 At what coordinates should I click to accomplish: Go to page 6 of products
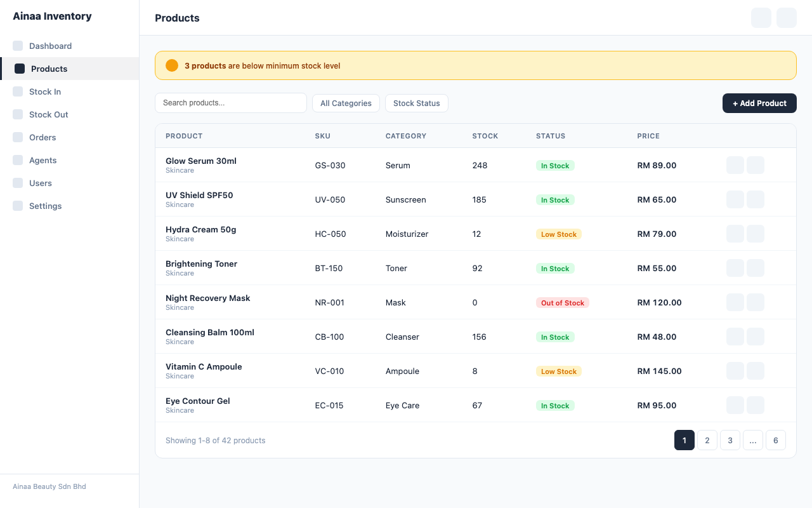coord(775,440)
